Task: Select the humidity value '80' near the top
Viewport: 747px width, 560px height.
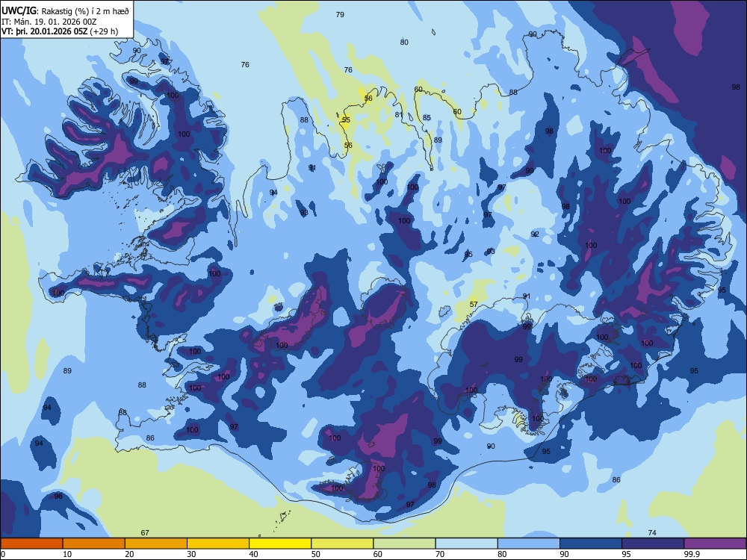Action: coord(404,43)
